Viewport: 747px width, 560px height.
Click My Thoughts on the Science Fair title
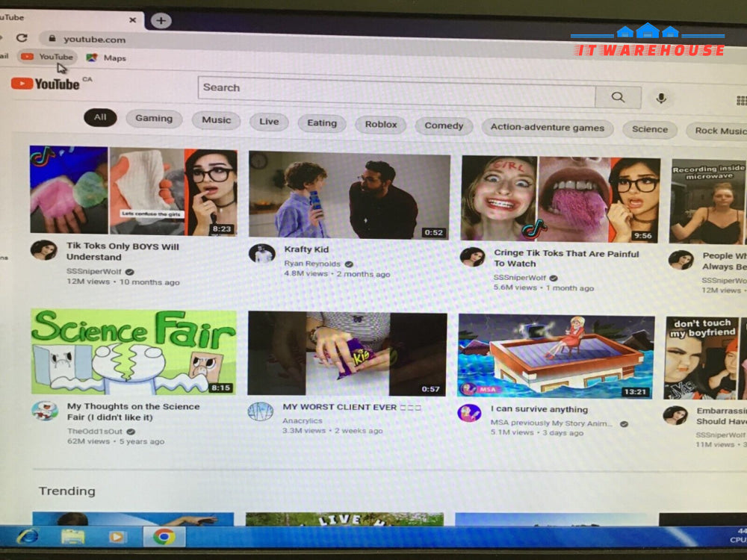pos(134,412)
